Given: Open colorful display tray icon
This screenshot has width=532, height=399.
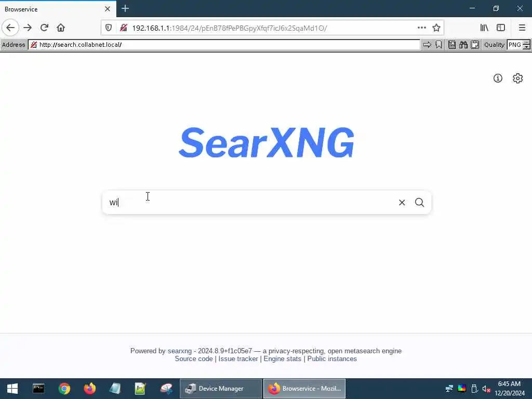Looking at the screenshot, I should coord(462,389).
